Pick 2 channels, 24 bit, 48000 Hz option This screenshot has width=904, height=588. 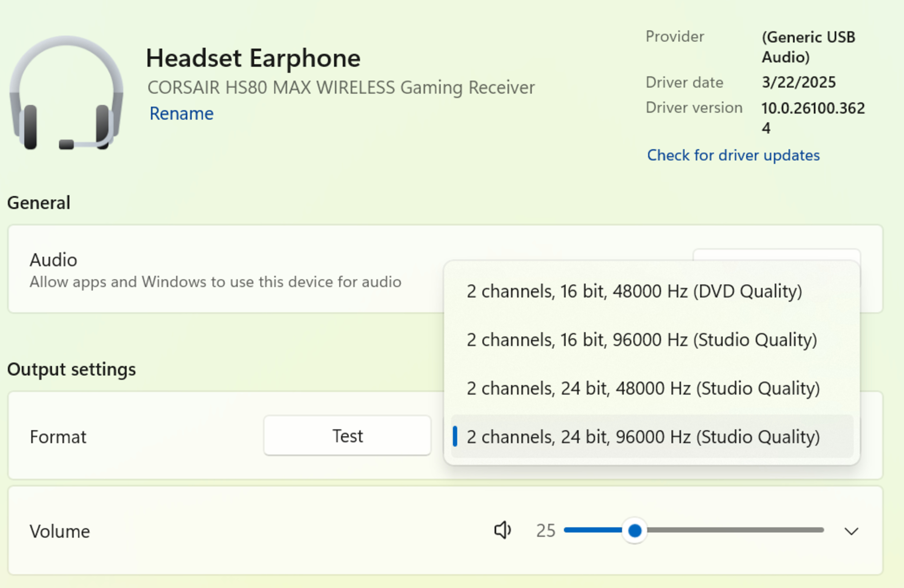tap(643, 388)
